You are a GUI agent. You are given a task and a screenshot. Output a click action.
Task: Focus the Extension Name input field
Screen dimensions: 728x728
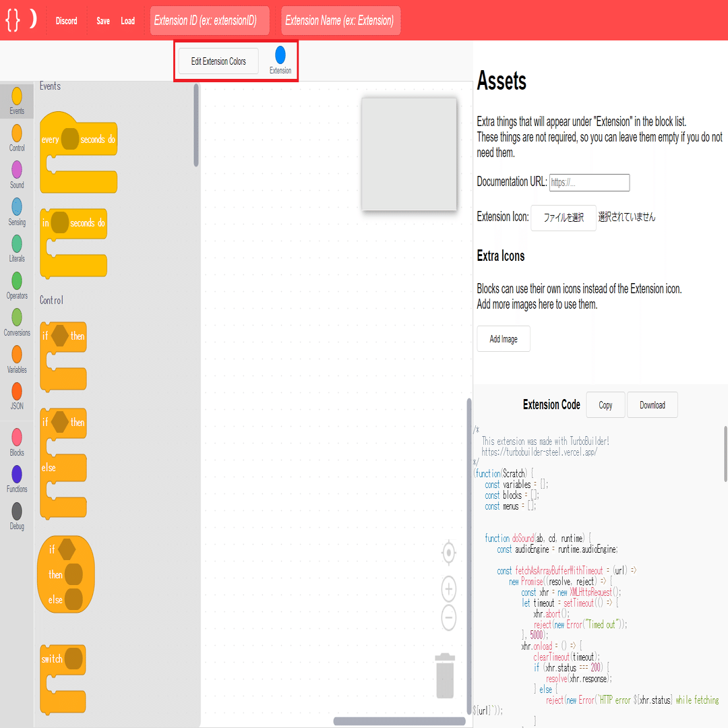pos(341,20)
